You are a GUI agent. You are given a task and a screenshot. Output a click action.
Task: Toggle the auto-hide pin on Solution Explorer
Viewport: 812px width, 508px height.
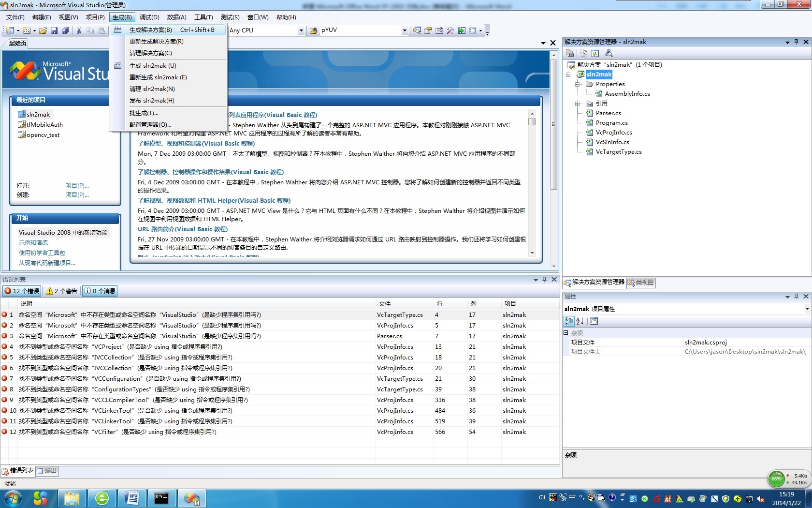point(796,42)
